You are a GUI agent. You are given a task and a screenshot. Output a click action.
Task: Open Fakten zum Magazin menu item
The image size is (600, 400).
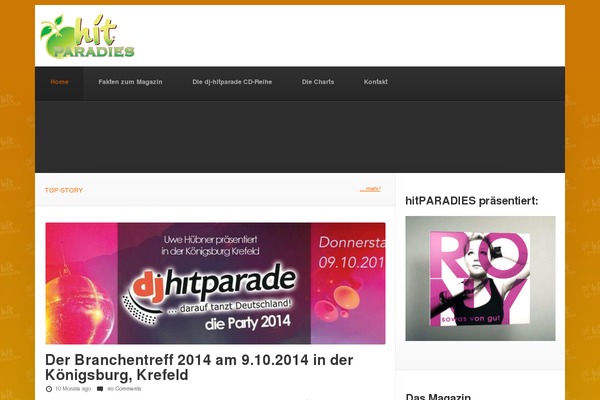(x=130, y=82)
